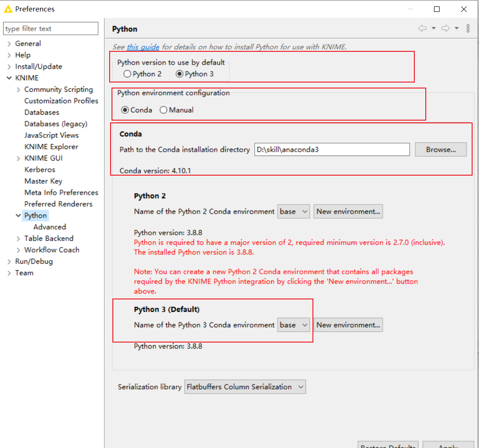The image size is (479, 448).
Task: Select the Python tree item
Action: click(x=35, y=216)
